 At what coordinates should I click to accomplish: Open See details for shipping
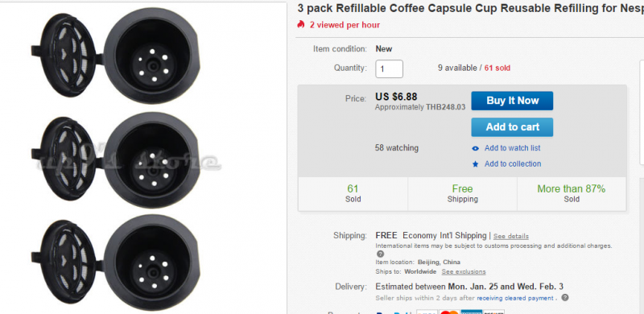(511, 237)
